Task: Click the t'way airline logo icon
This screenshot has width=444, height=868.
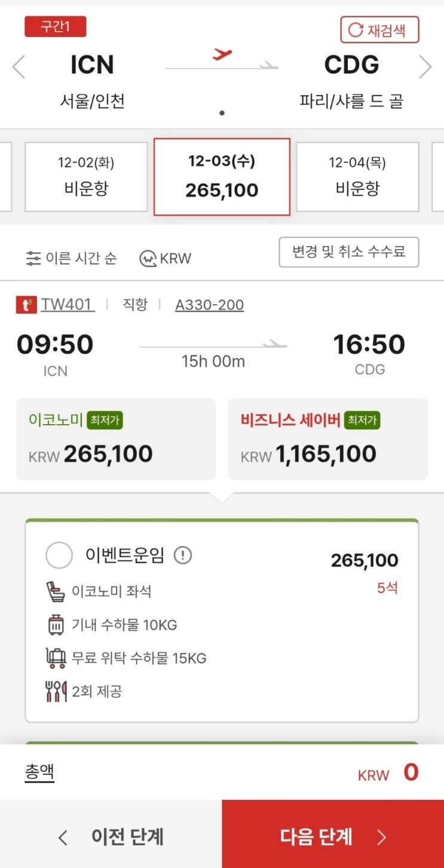Action: point(27,305)
